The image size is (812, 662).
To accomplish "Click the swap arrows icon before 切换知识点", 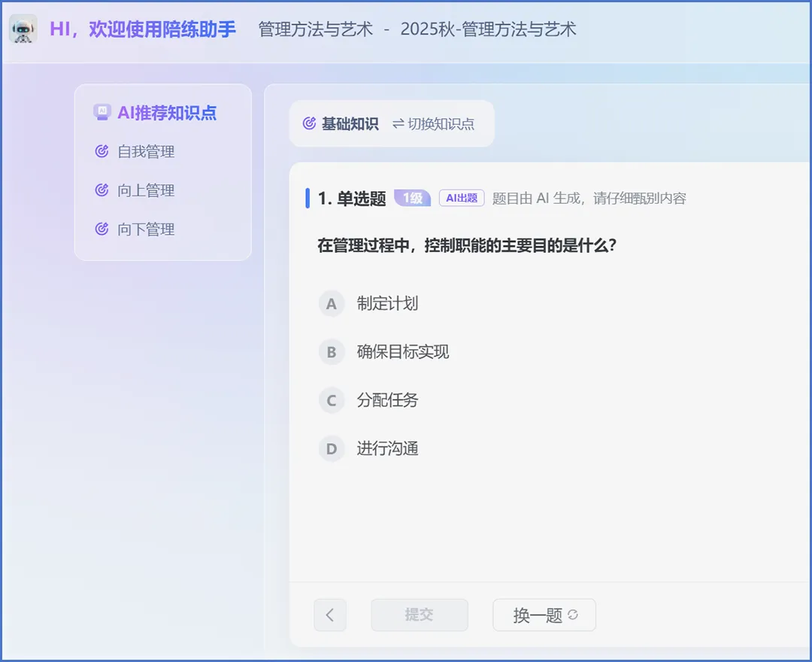I will pyautogui.click(x=398, y=124).
